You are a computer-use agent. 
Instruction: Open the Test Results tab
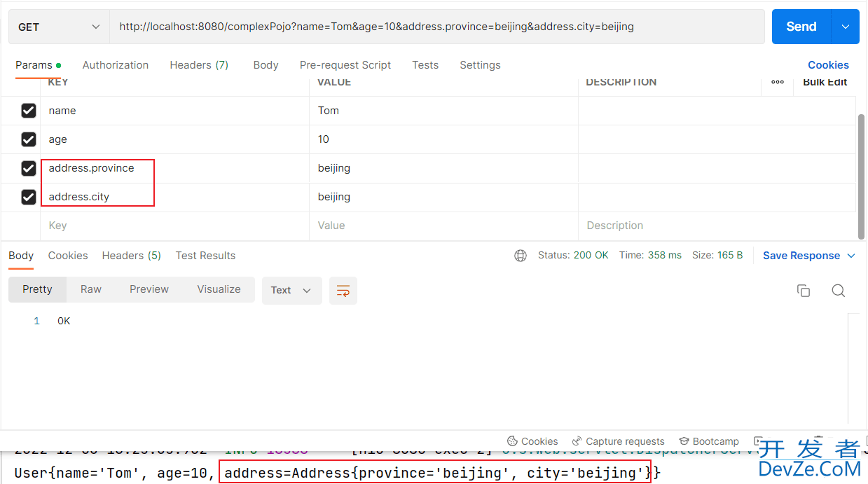205,256
